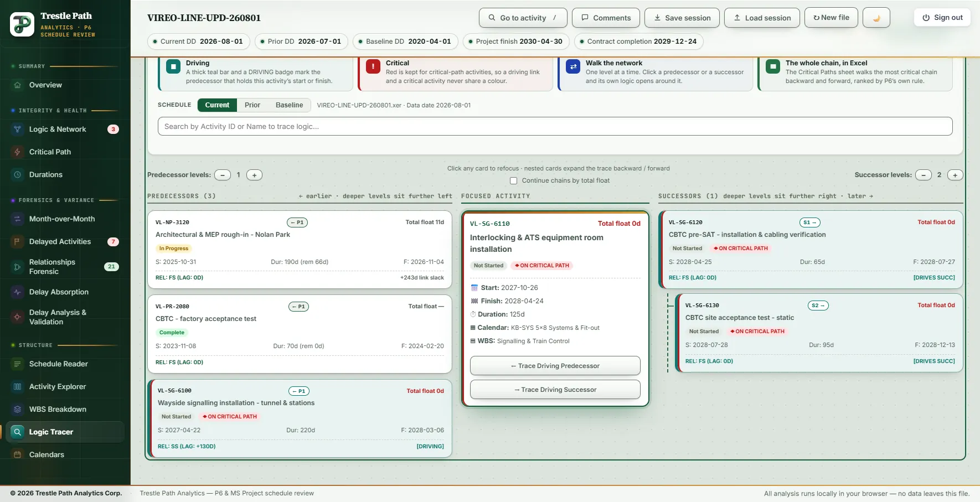Click the Delay Absorption pulse icon

(x=17, y=292)
